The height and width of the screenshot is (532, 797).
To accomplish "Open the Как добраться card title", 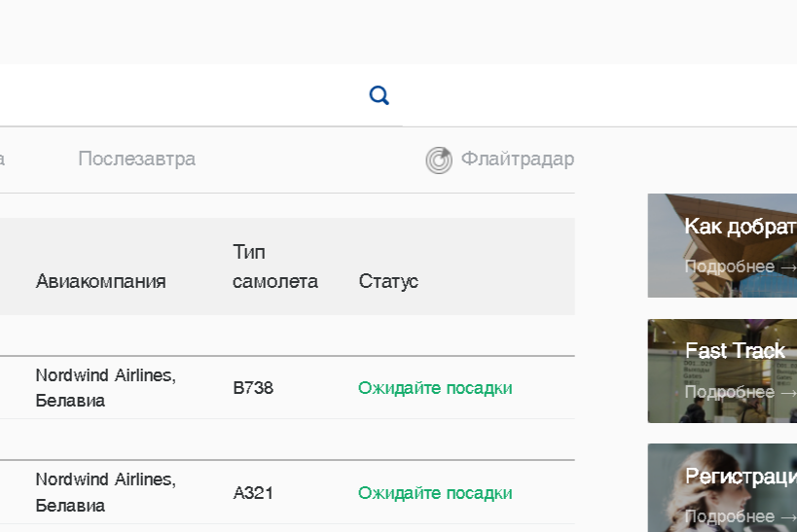I will pos(740,227).
